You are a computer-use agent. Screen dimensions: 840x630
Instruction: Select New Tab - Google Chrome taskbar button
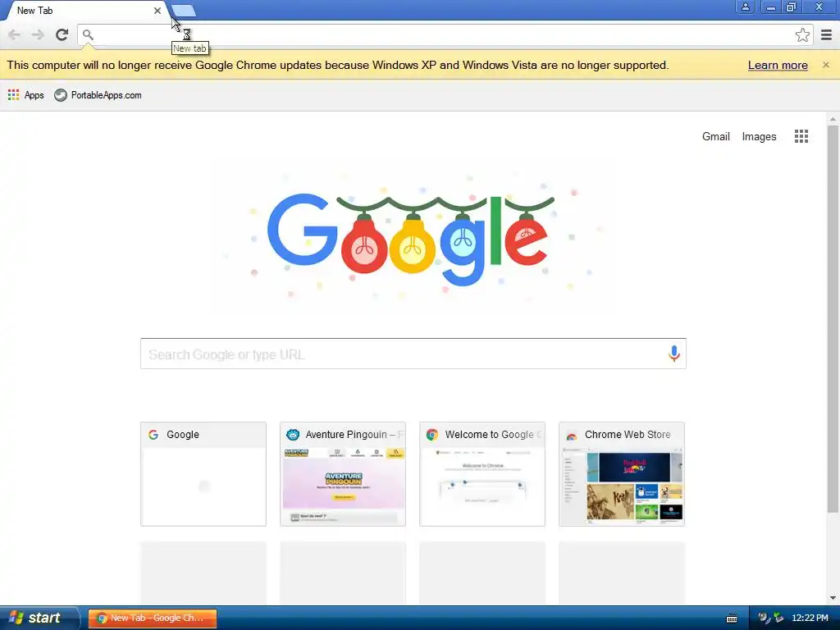pos(152,618)
